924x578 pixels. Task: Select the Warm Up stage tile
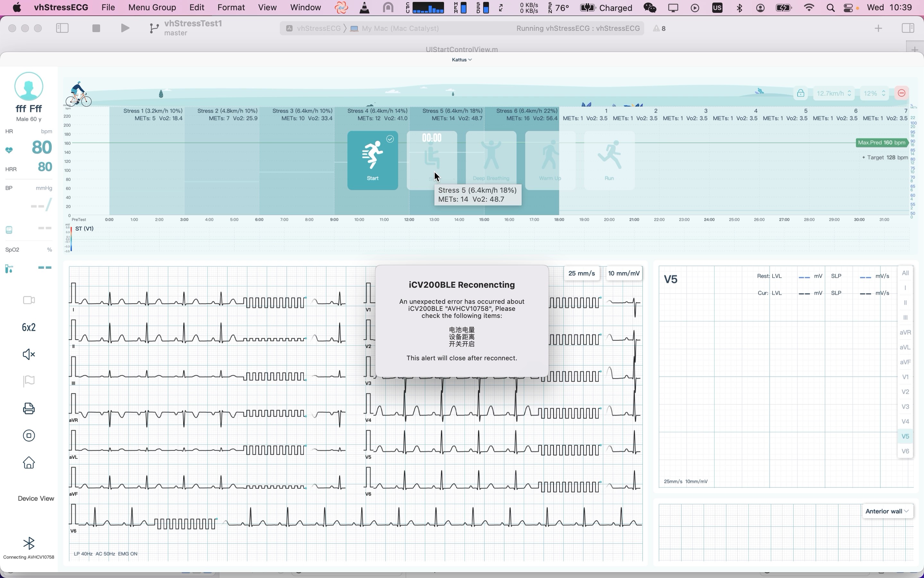550,161
